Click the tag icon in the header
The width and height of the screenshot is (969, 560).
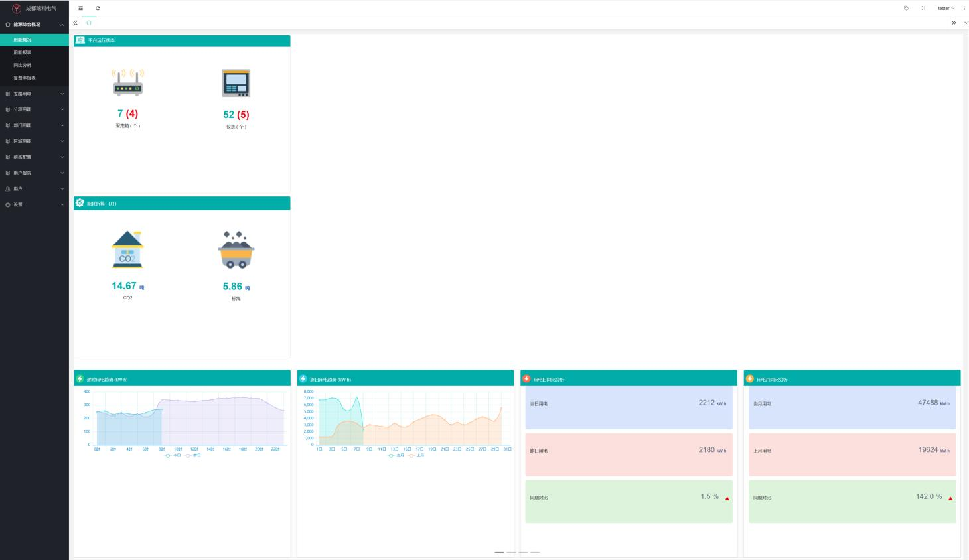(x=906, y=8)
